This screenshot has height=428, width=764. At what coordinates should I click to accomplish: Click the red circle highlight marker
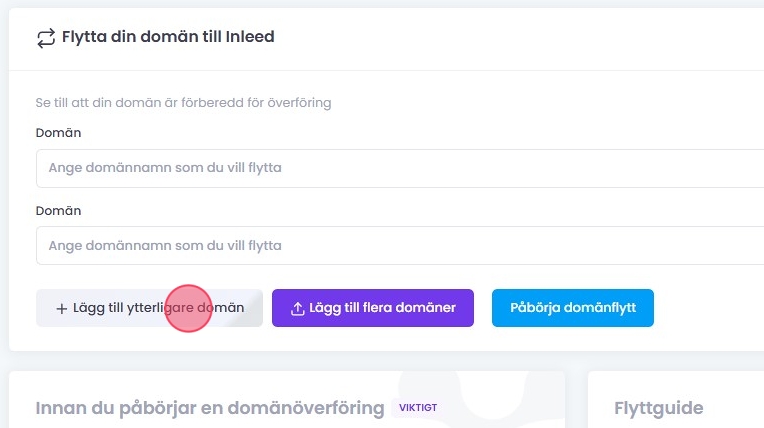tap(188, 309)
